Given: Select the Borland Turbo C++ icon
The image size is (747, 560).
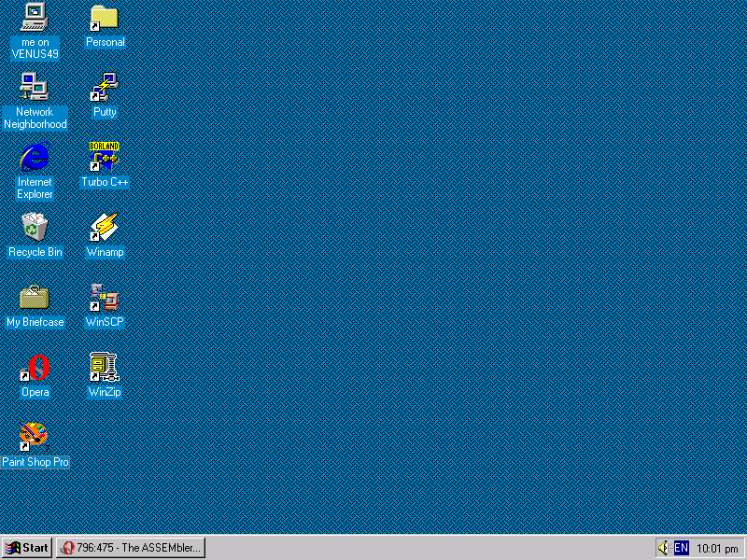Looking at the screenshot, I should click(x=105, y=156).
